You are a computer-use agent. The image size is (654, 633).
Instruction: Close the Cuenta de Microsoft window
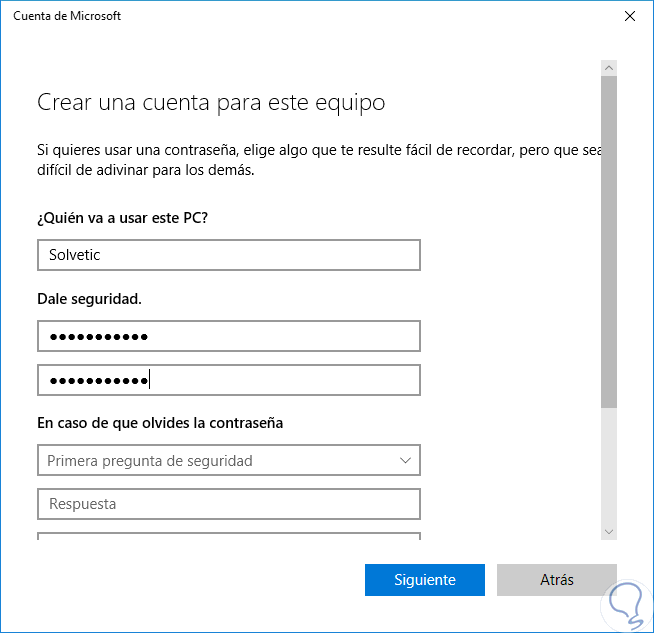(x=629, y=17)
